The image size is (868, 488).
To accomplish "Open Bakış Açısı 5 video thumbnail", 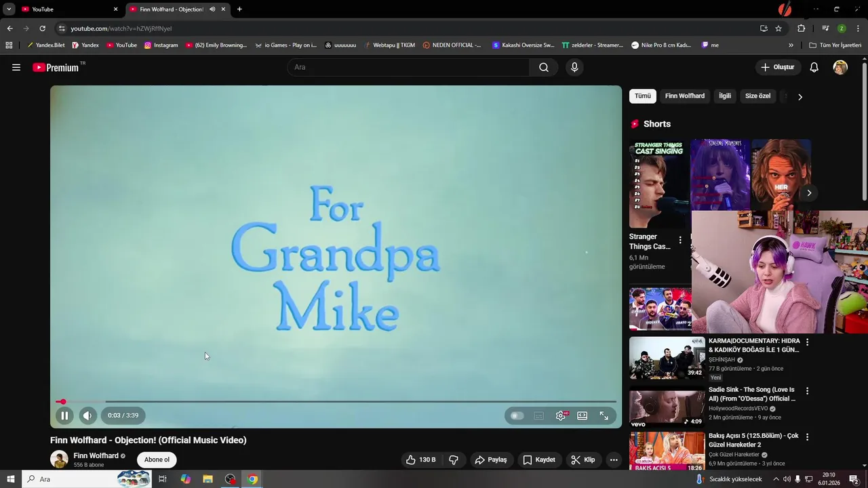I will tap(667, 451).
